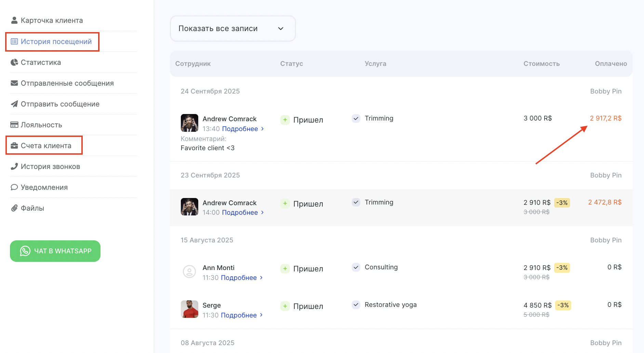Click the Отправить сообщение paper plane icon
This screenshot has height=353, width=644.
tap(14, 104)
